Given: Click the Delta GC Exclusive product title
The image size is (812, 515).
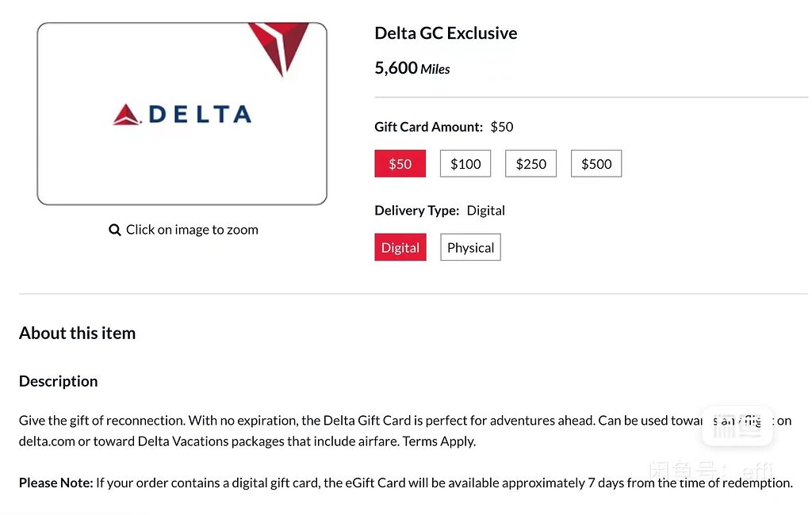Looking at the screenshot, I should [445, 33].
